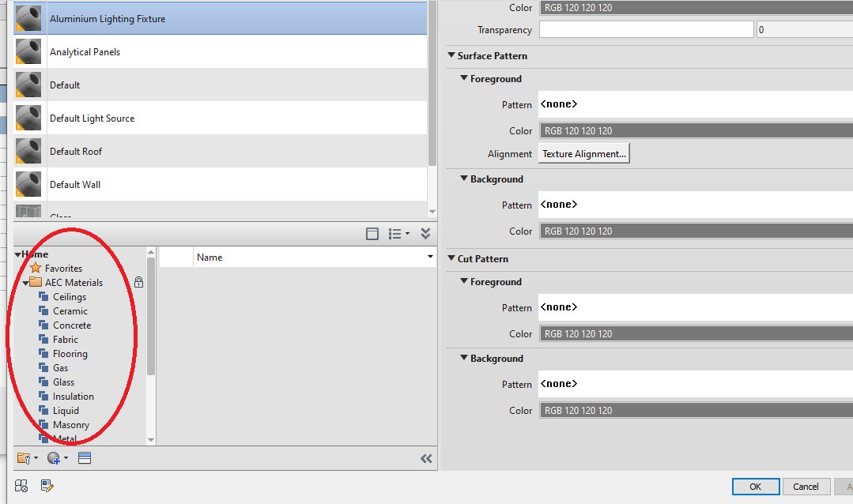Image resolution: width=853 pixels, height=504 pixels.
Task: Toggle the lock icon beside AEC Materials
Action: (x=138, y=282)
